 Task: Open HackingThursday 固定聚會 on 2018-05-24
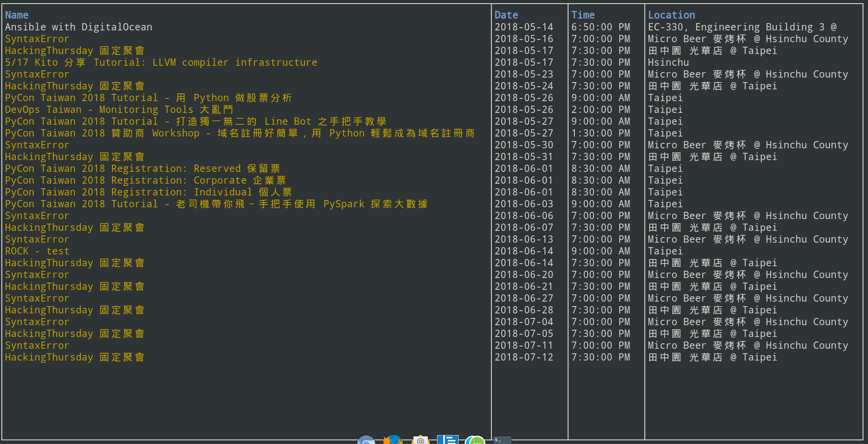point(74,86)
